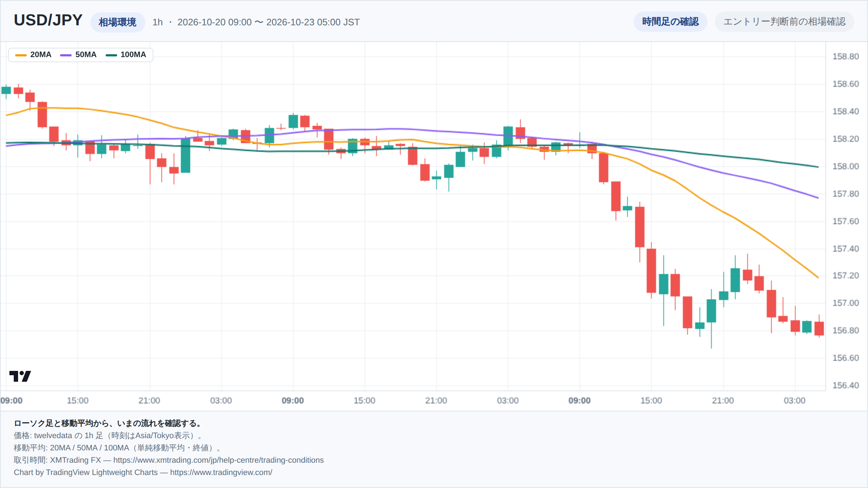Click the 価格: twelvedata description line
This screenshot has width=868, height=488.
108,436
